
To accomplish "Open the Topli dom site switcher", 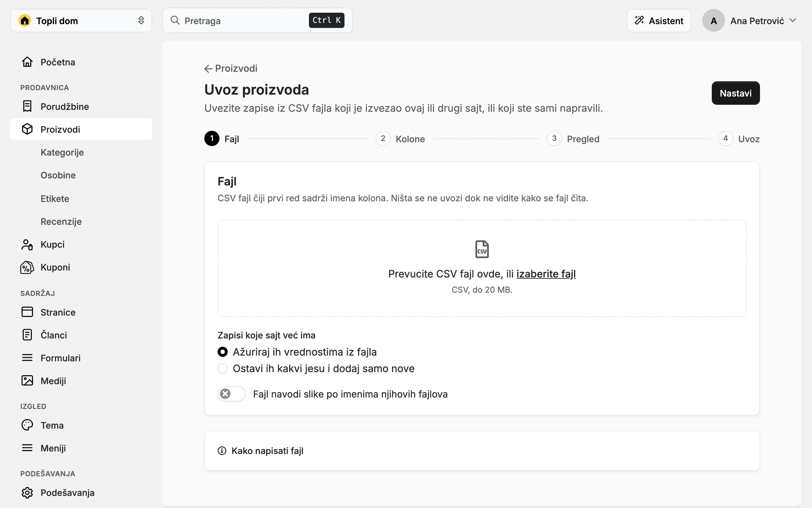I will pyautogui.click(x=81, y=21).
